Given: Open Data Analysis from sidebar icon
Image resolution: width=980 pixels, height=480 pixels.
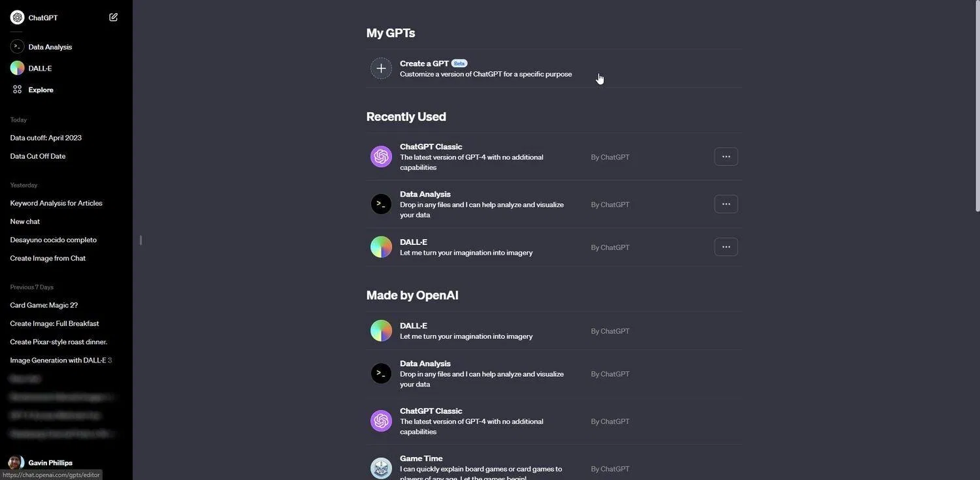Looking at the screenshot, I should click(18, 47).
